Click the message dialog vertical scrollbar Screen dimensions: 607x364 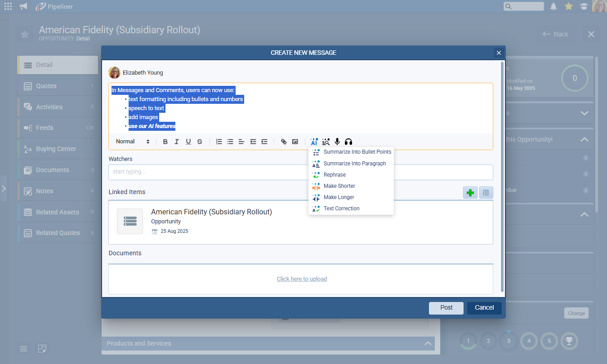[x=502, y=176]
